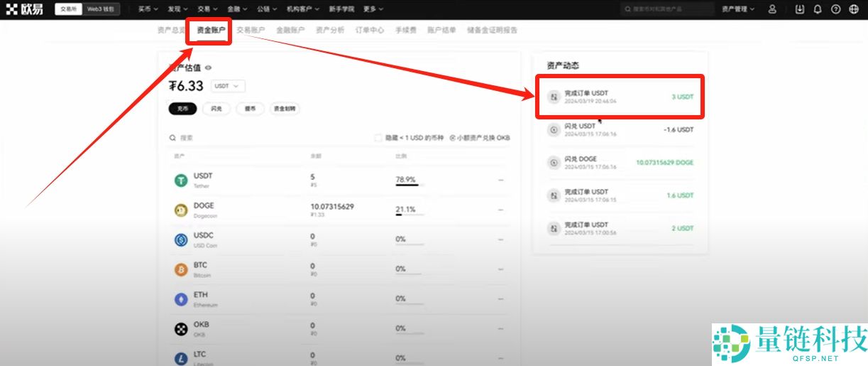This screenshot has height=366, width=868.
Task: Open more options for USDT row
Action: [x=501, y=181]
